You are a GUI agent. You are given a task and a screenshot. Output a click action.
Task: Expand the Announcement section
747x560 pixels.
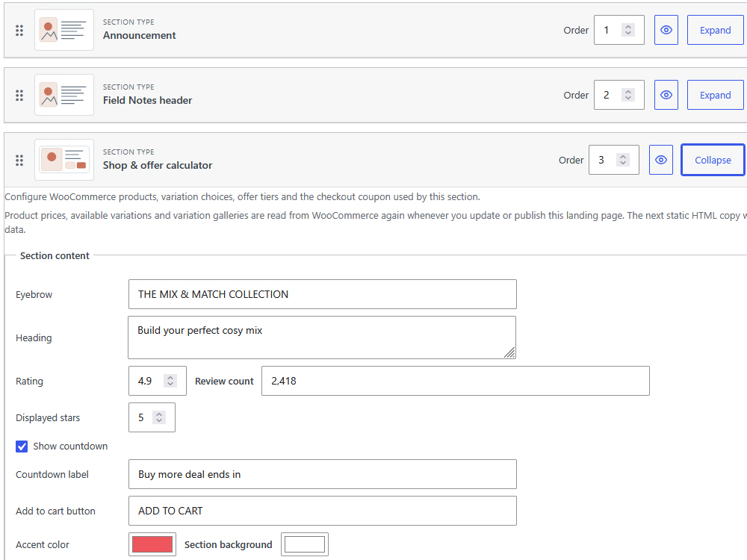coord(715,30)
